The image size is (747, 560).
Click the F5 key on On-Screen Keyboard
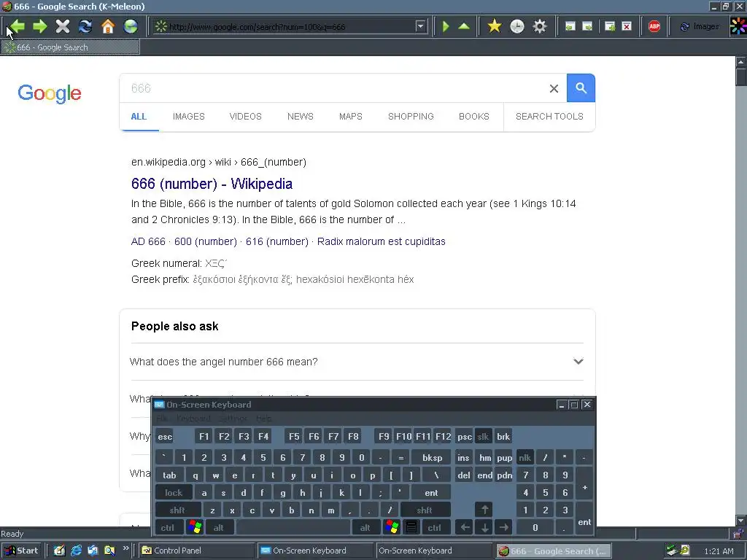coord(294,437)
